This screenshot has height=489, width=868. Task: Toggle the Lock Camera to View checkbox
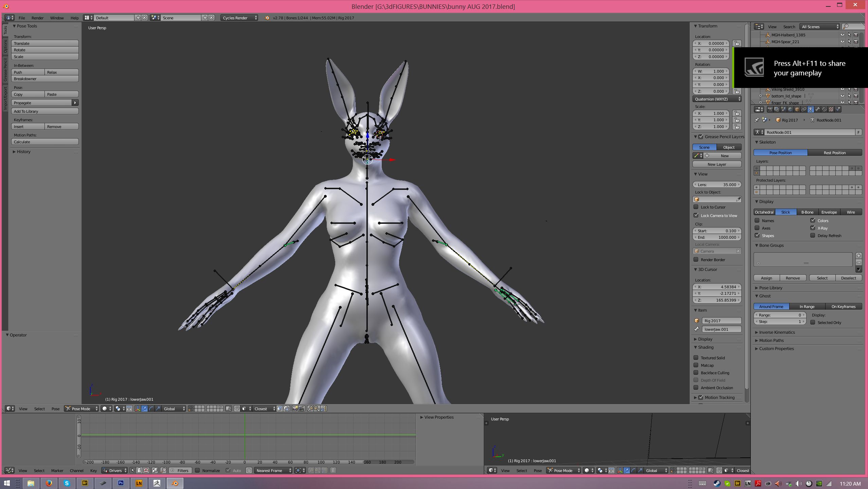pyautogui.click(x=696, y=215)
